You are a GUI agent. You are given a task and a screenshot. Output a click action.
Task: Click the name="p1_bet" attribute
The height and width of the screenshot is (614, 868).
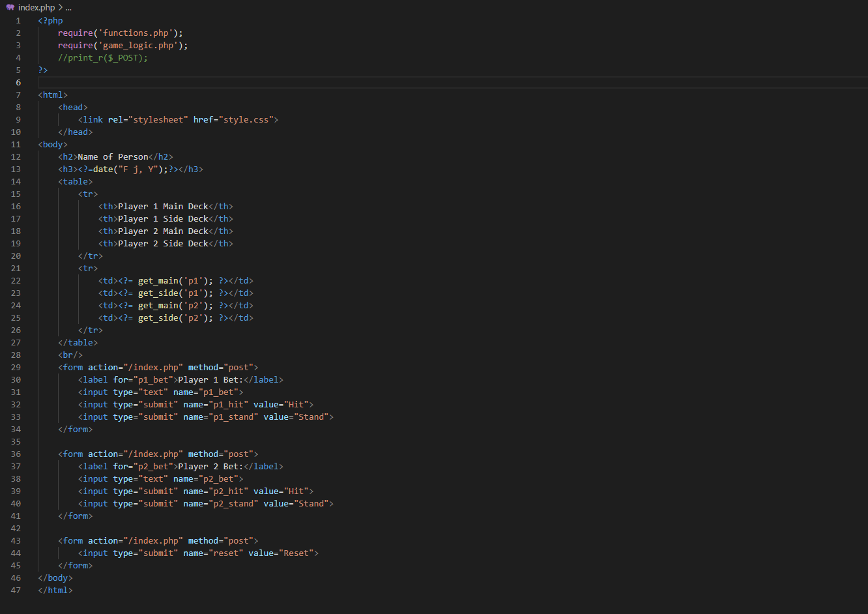pyautogui.click(x=206, y=392)
